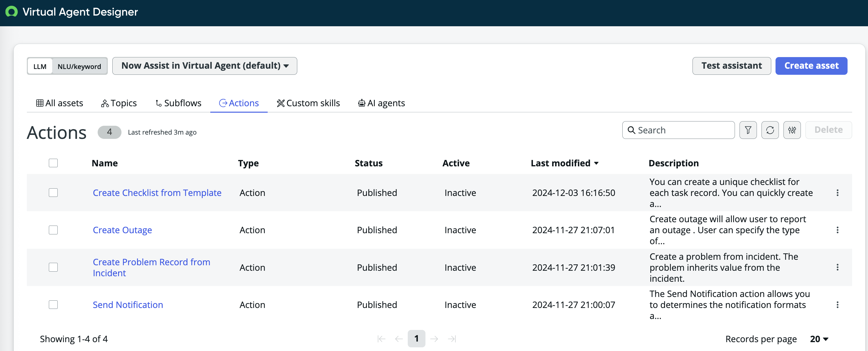Click timestamp 2024-11-27 21:01:39
The width and height of the screenshot is (868, 351).
(573, 267)
